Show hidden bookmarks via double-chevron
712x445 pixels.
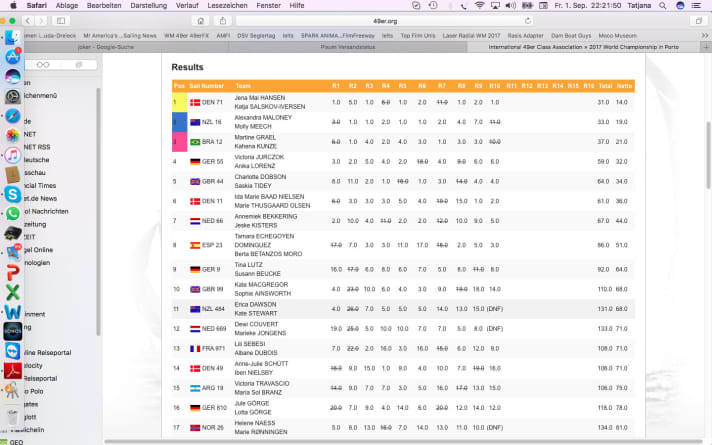point(705,35)
